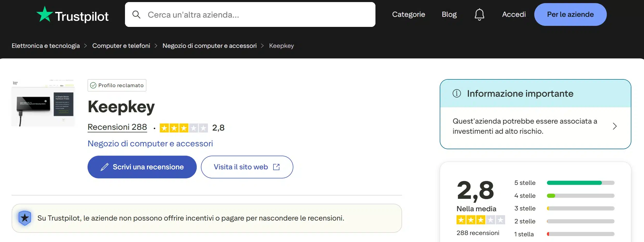Image resolution: width=644 pixels, height=242 pixels.
Task: Open the Categorie menu
Action: 409,14
